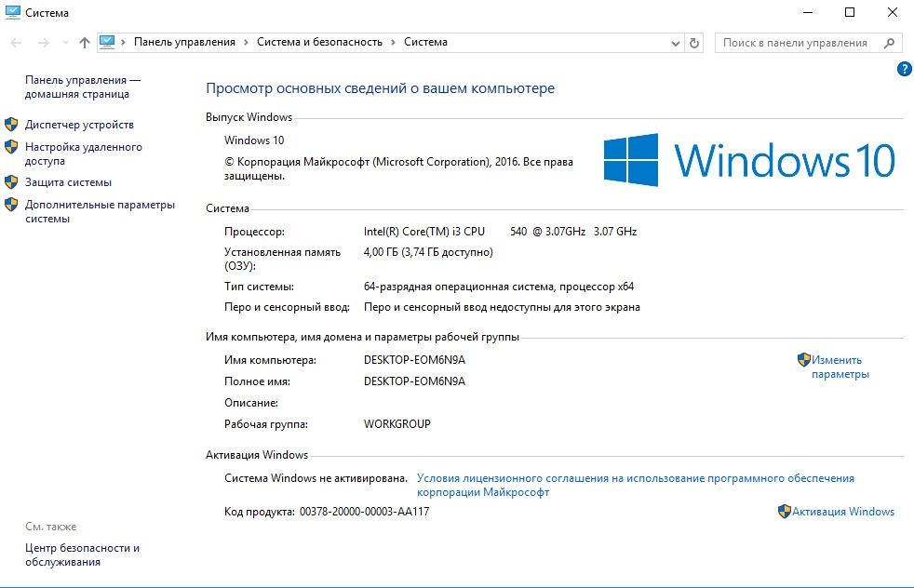Click '64-разрядная операционная система' text
The image size is (914, 588).
pos(459,287)
